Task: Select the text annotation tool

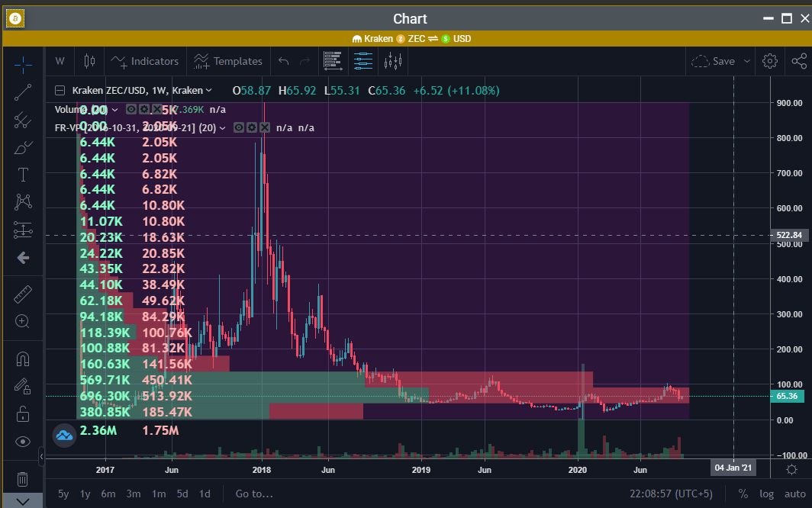Action: (x=23, y=175)
